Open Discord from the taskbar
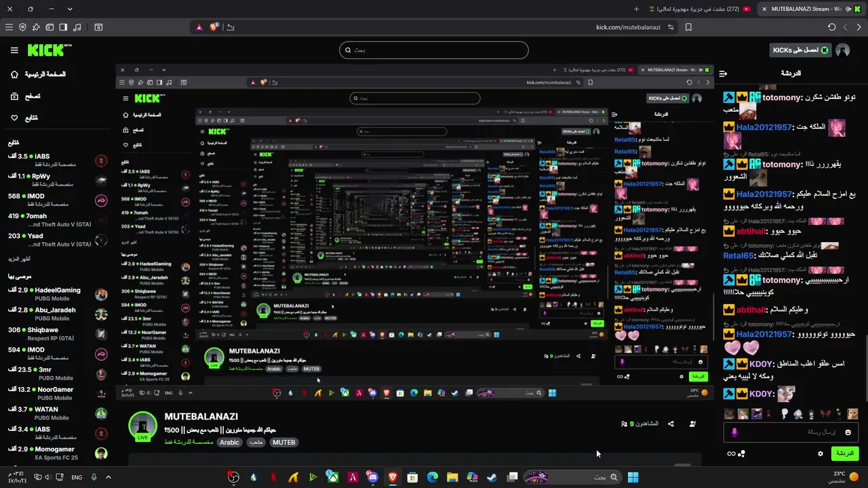This screenshot has height=488, width=868. tap(372, 477)
